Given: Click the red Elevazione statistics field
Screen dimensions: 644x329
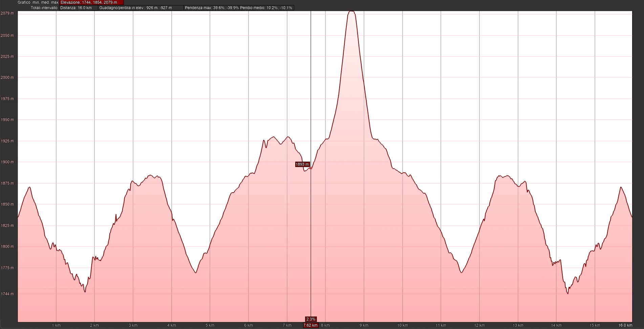Looking at the screenshot, I should 91,2.
